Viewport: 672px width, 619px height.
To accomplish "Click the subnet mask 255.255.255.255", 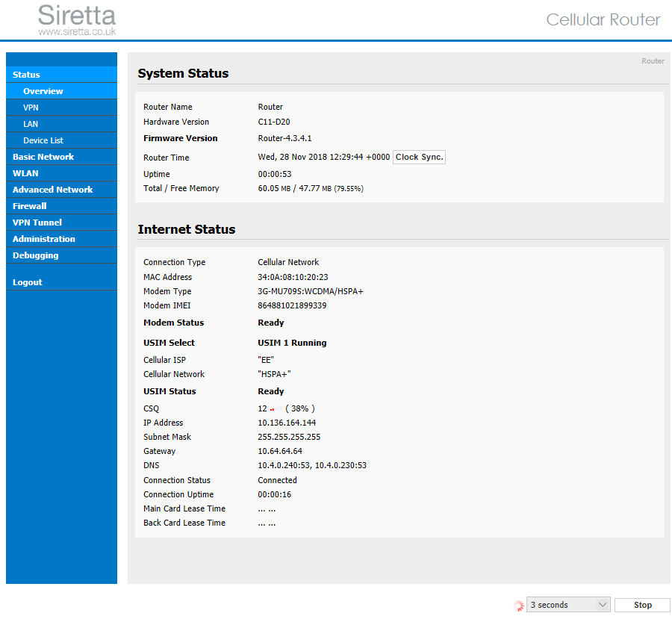I will [289, 437].
